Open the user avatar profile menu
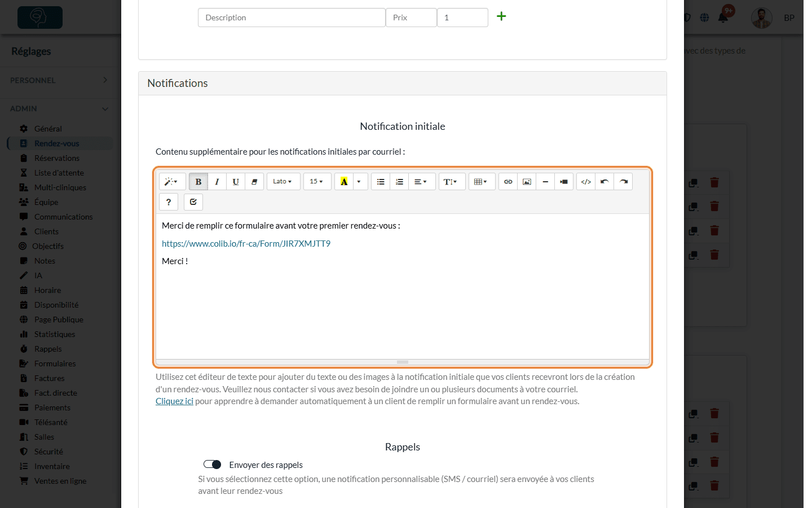 click(762, 18)
